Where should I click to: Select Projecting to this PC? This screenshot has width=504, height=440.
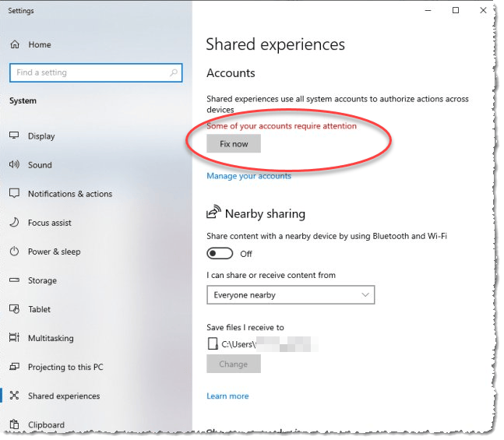(x=65, y=367)
